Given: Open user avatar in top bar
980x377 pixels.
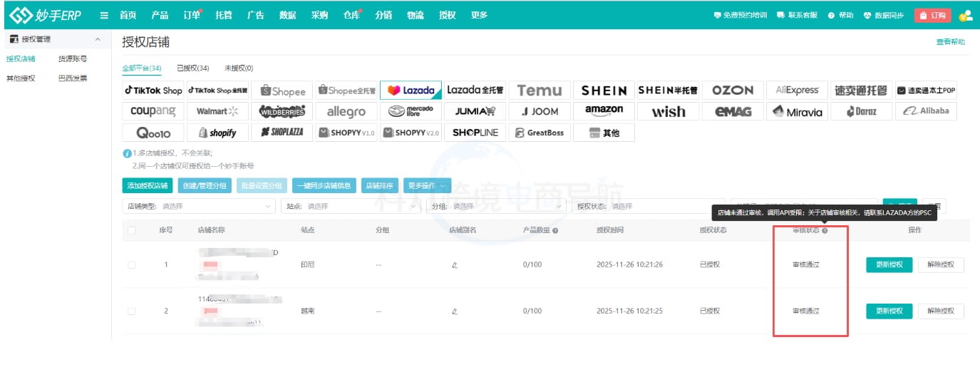Looking at the screenshot, I should (966, 15).
